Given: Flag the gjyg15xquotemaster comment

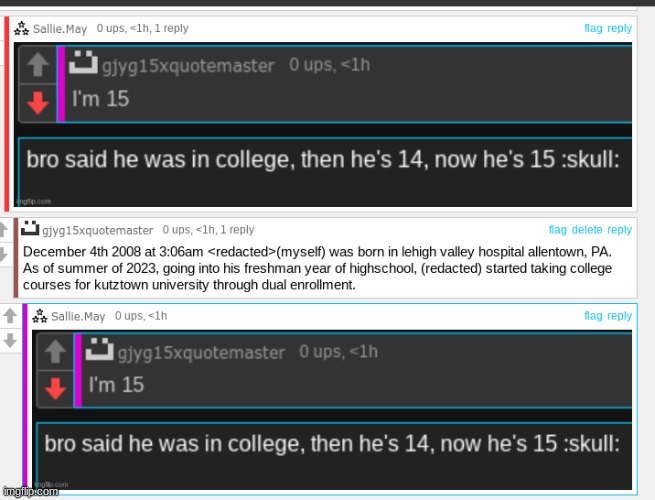Looking at the screenshot, I should click(558, 229).
